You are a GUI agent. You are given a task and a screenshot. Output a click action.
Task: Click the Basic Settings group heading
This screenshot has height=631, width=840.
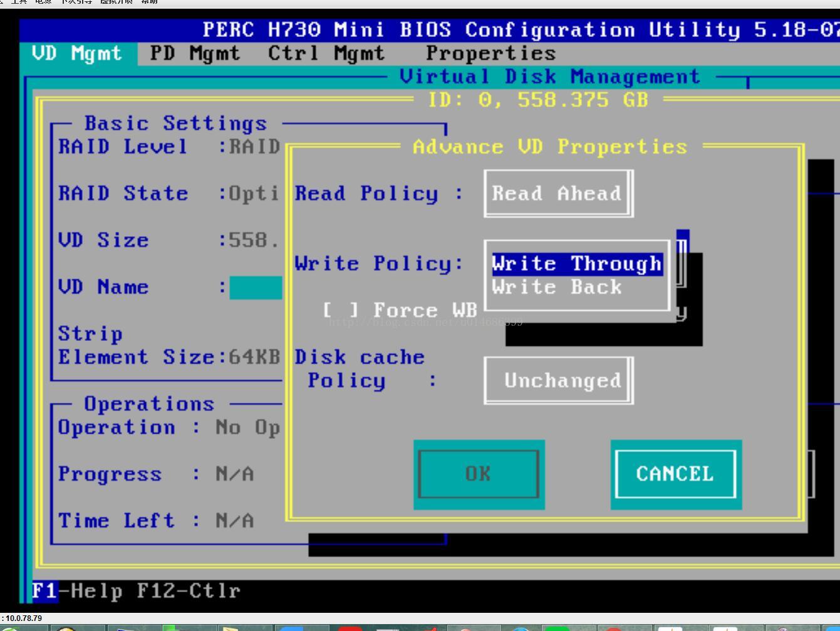[x=175, y=123]
